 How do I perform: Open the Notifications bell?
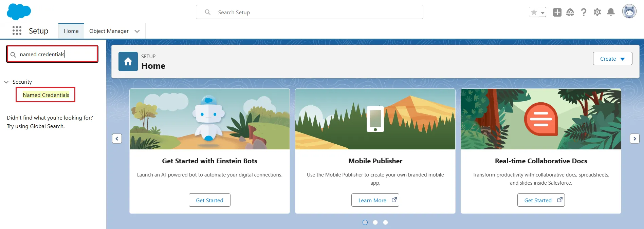click(x=611, y=13)
